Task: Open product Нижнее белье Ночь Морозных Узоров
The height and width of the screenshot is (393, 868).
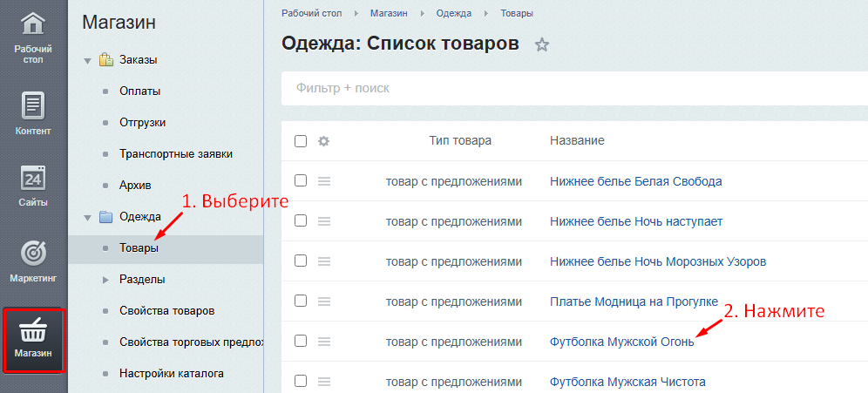Action: [658, 261]
